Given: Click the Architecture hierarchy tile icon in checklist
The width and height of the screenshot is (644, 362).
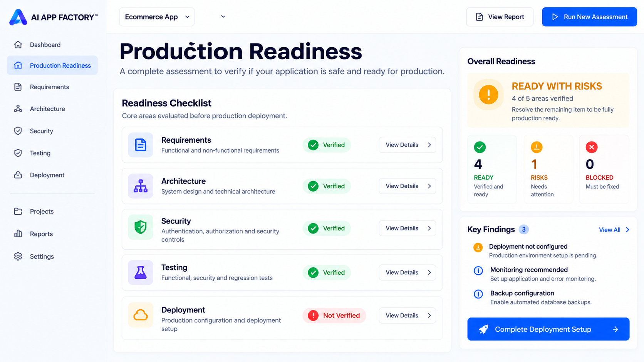Looking at the screenshot, I should 141,186.
